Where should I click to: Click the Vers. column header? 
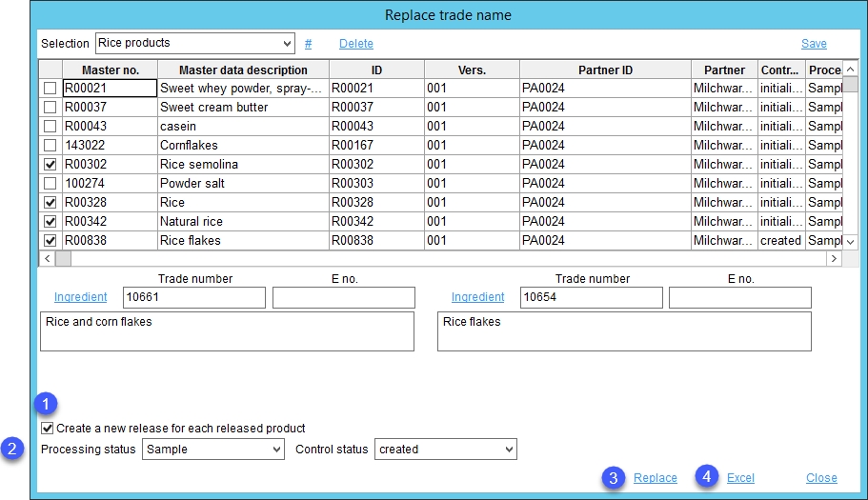coord(472,70)
